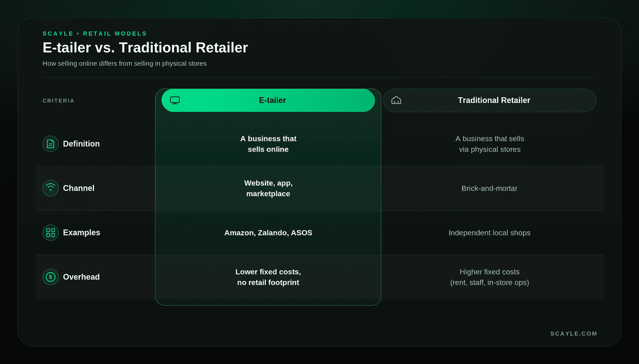Click the house icon beside Traditional Retailer

point(396,100)
